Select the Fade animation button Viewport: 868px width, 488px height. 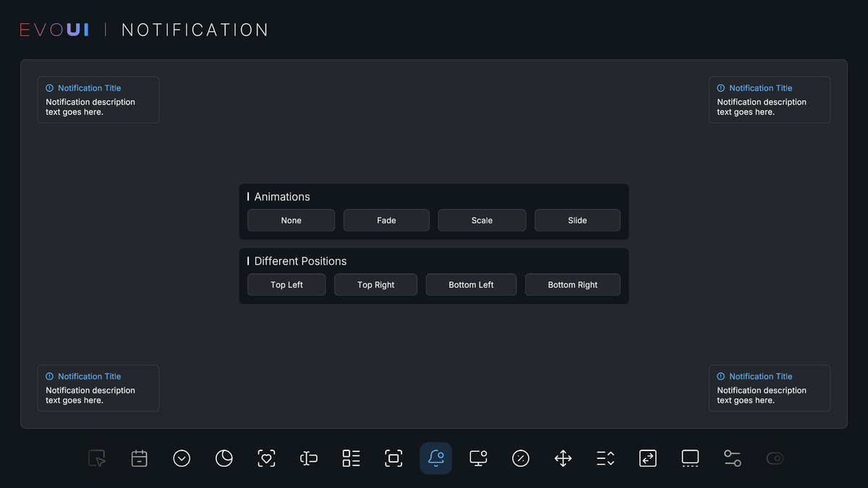386,220
